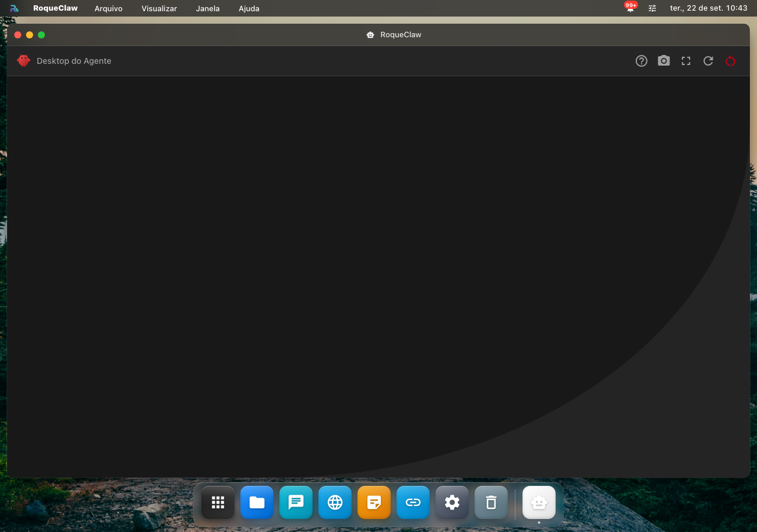Screen dimensions: 757x532
Task: Open the trash bin in dock
Action: pyautogui.click(x=491, y=502)
